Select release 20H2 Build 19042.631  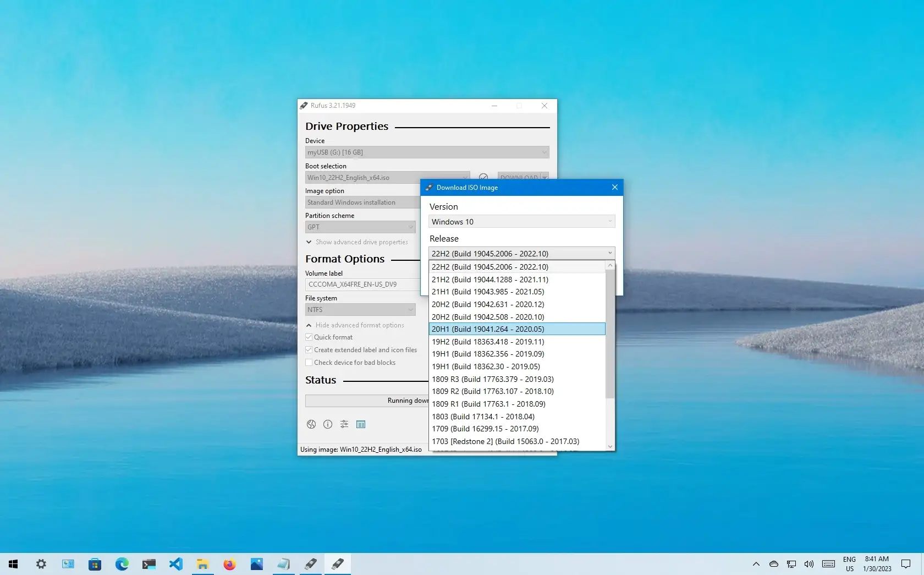coord(517,304)
